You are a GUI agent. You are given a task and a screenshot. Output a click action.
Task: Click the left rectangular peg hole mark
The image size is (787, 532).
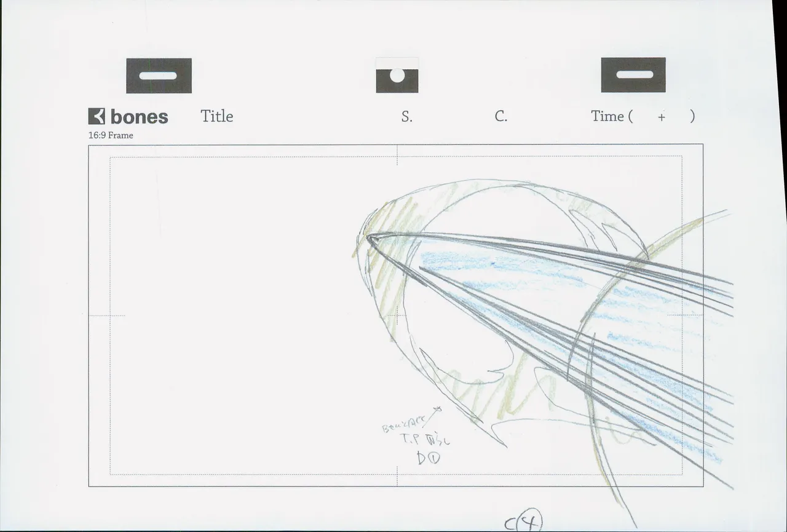(159, 76)
